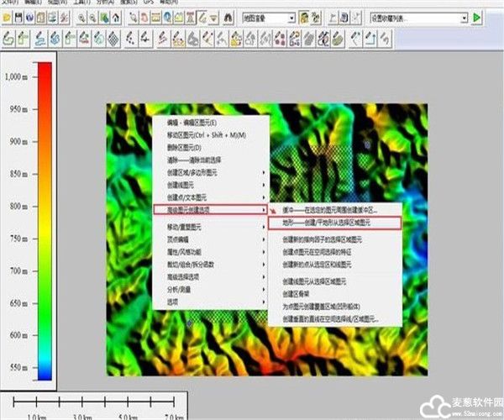This screenshot has width=504, height=420.
Task: Choose 创建点图元在空间选择的特征 submenu item
Action: (x=335, y=252)
